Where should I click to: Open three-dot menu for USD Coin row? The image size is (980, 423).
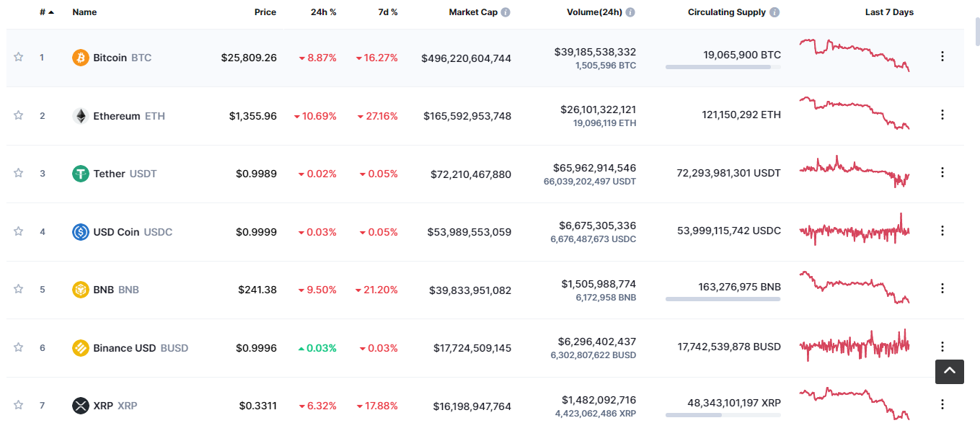coord(942,231)
